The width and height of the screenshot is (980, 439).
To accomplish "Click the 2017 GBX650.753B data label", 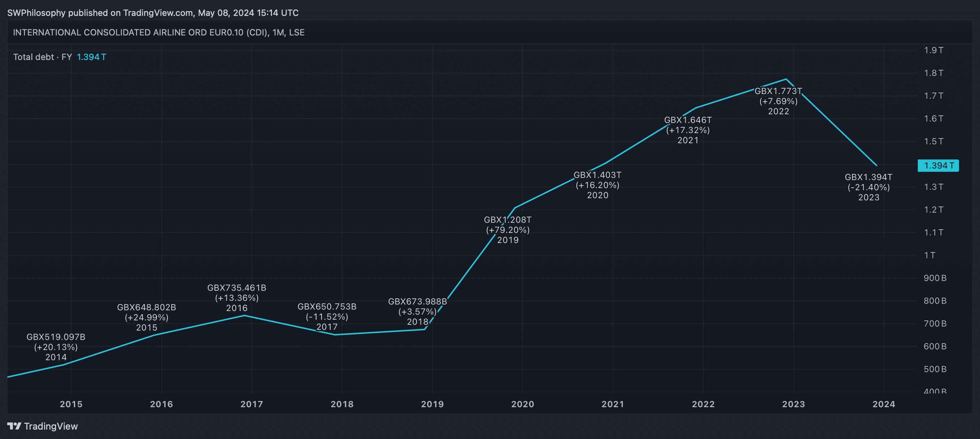I will point(327,316).
